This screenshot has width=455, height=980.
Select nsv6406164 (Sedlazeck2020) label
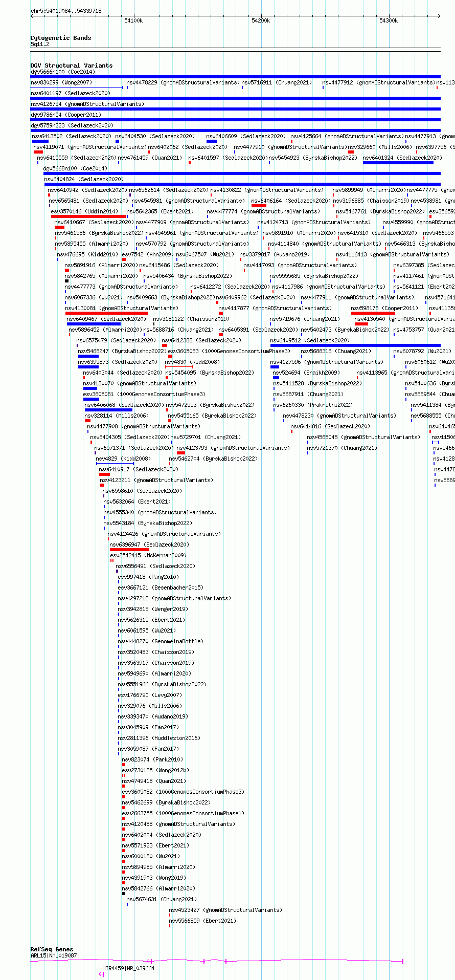(x=291, y=201)
